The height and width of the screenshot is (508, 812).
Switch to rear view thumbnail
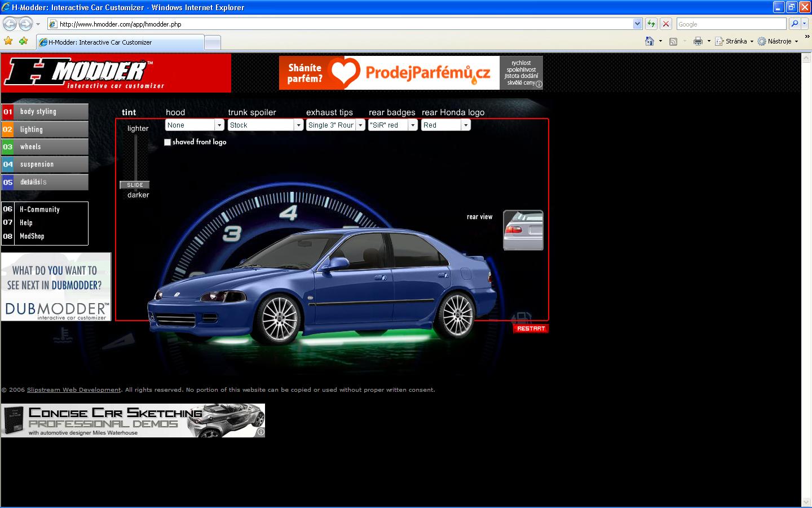pos(523,230)
